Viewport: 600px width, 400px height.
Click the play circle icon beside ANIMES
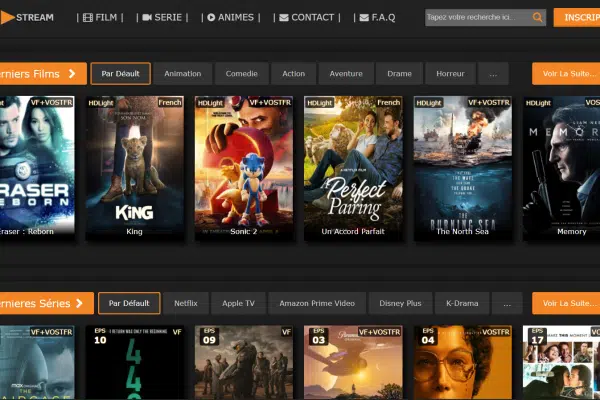pyautogui.click(x=211, y=18)
